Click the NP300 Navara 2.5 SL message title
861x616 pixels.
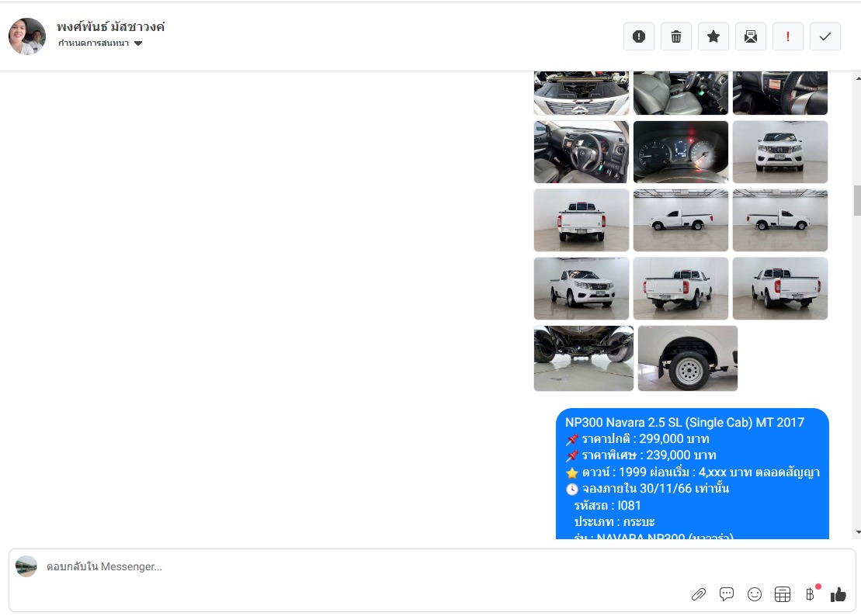click(x=685, y=422)
